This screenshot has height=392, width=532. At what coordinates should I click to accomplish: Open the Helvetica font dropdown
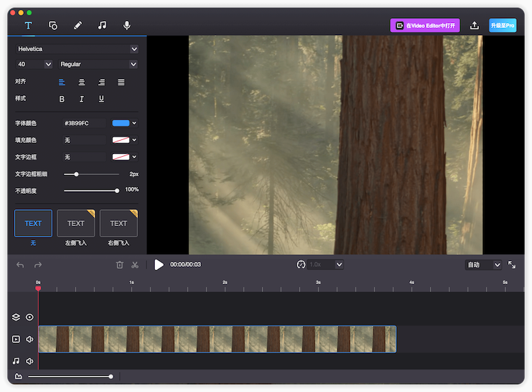click(77, 49)
